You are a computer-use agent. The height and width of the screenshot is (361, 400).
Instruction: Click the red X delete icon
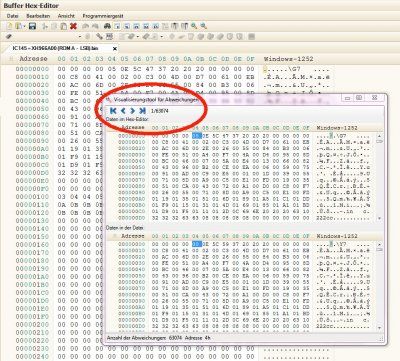74,26
